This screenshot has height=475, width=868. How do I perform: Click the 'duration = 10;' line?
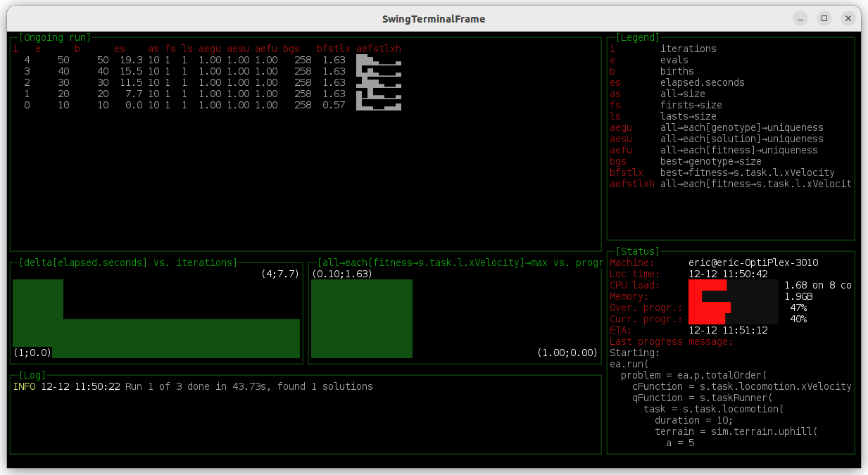pos(694,420)
